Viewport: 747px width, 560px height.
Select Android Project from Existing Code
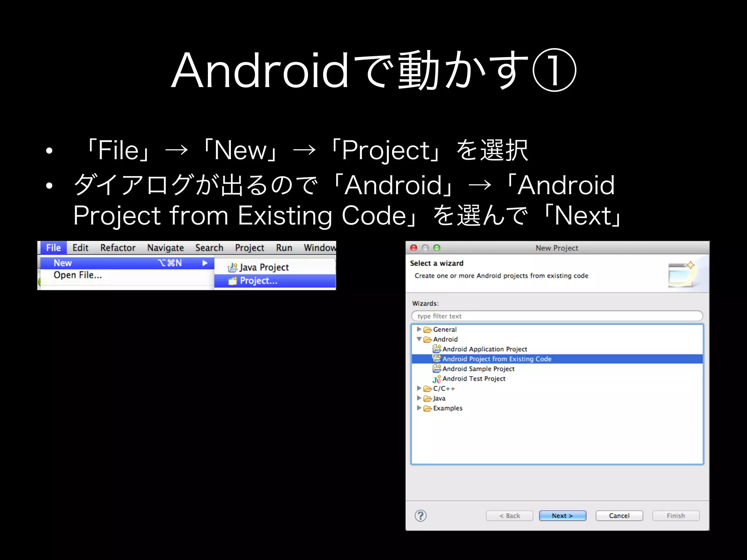pos(557,359)
